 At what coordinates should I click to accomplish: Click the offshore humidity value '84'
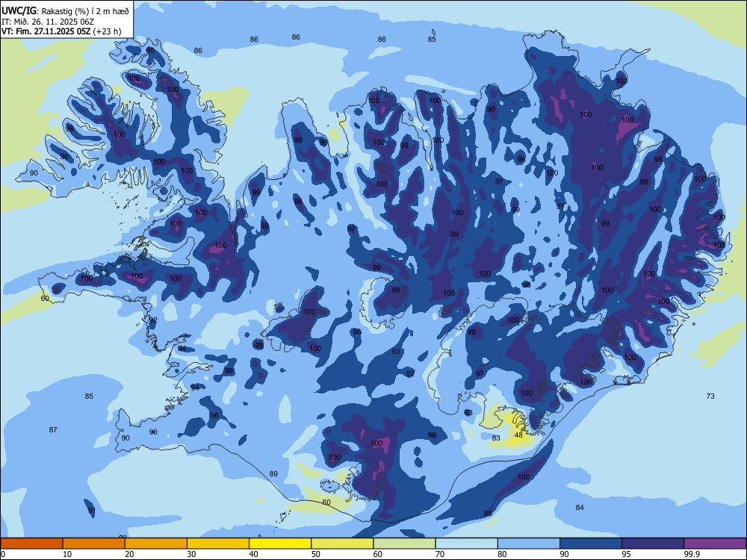[580, 507]
